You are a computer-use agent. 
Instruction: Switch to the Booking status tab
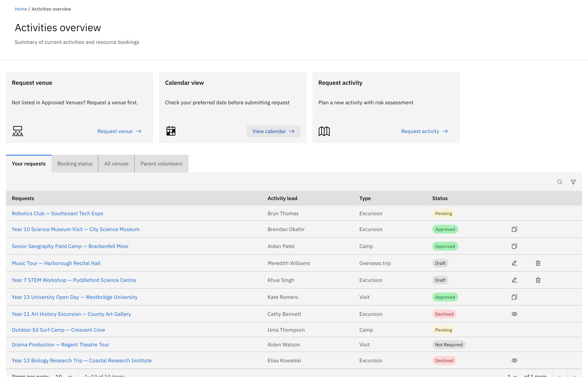pyautogui.click(x=75, y=163)
